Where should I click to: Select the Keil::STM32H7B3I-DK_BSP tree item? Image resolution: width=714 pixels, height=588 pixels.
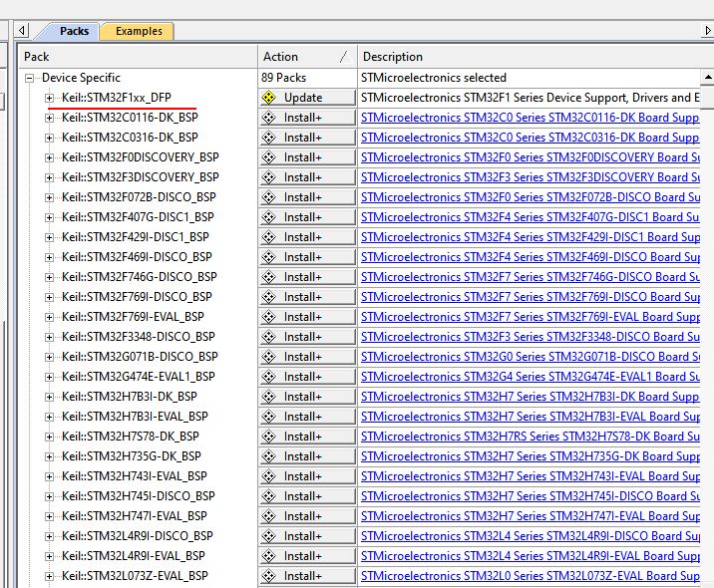(x=130, y=397)
